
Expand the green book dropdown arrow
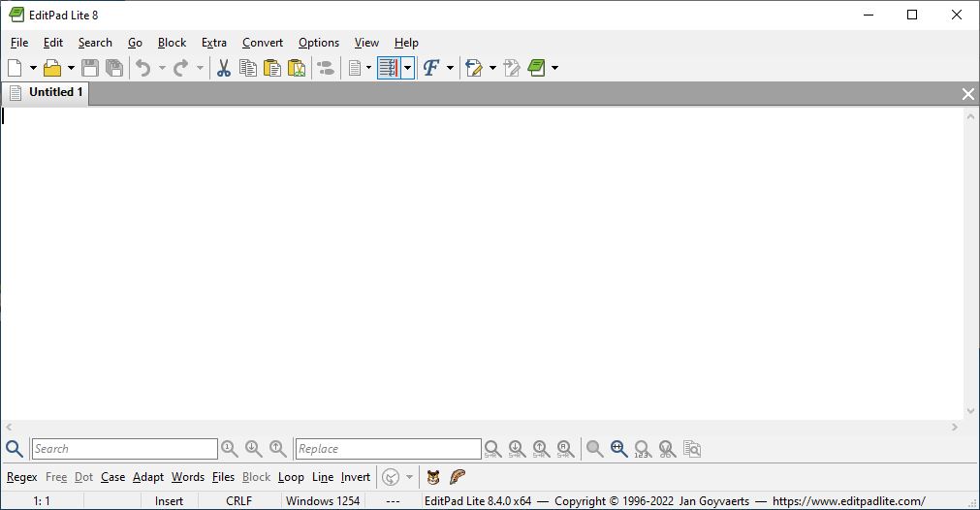[x=554, y=68]
